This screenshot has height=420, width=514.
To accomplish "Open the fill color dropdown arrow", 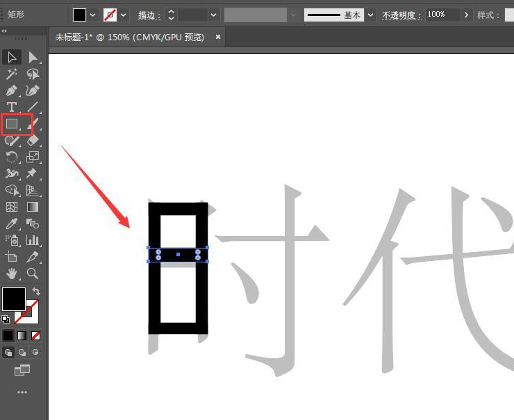I will [93, 15].
